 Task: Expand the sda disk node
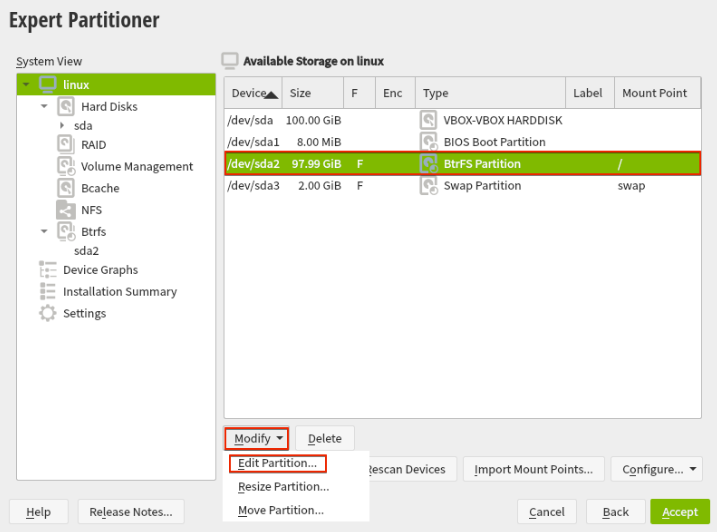click(x=62, y=125)
